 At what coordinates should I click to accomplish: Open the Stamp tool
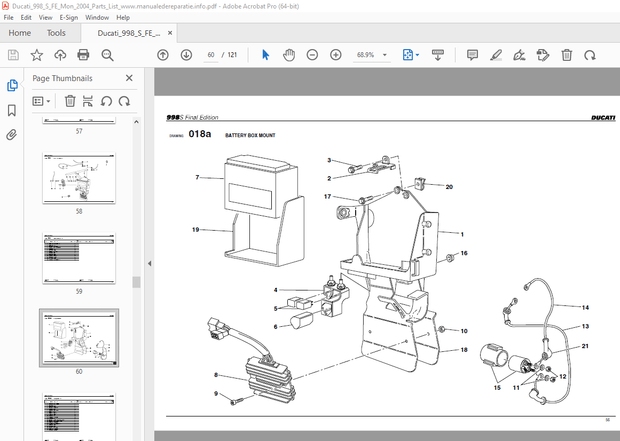[543, 55]
